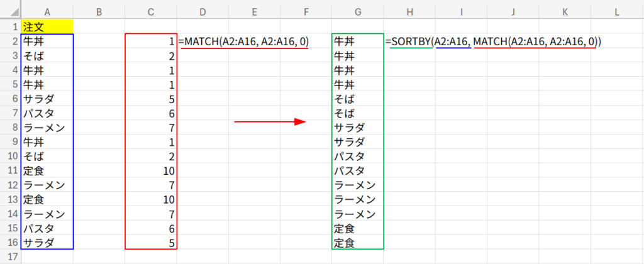Click the row 8 header
This screenshot has width=644, height=264.
(x=10, y=128)
